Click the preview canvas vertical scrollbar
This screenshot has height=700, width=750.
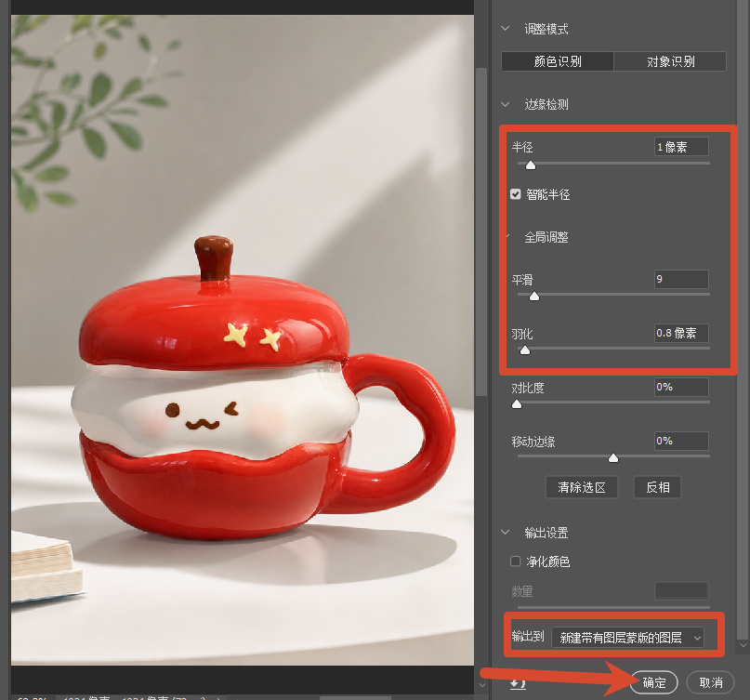point(481,232)
